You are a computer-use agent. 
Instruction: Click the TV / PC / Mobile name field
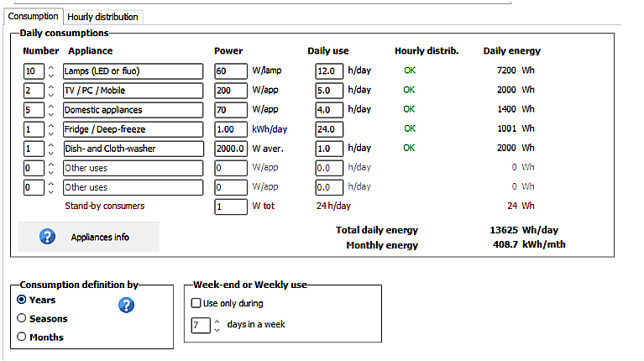point(133,91)
